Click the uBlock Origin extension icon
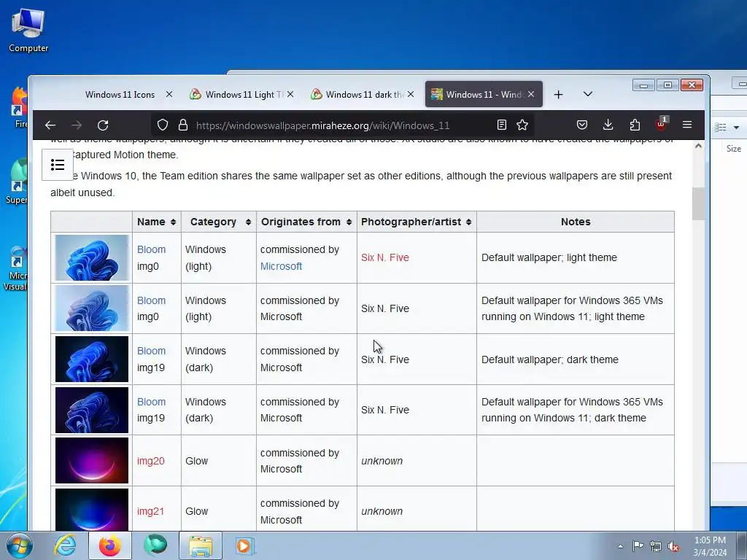 click(x=661, y=124)
